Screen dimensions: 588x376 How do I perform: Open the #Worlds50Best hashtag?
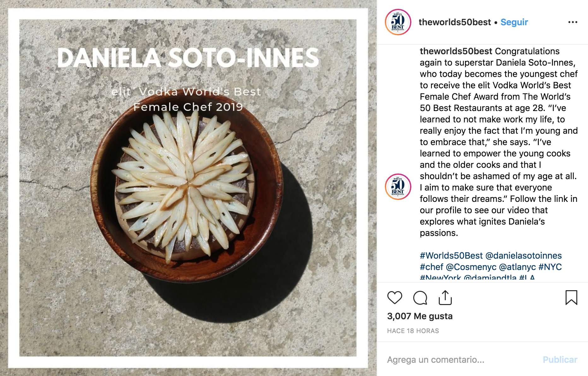[451, 256]
